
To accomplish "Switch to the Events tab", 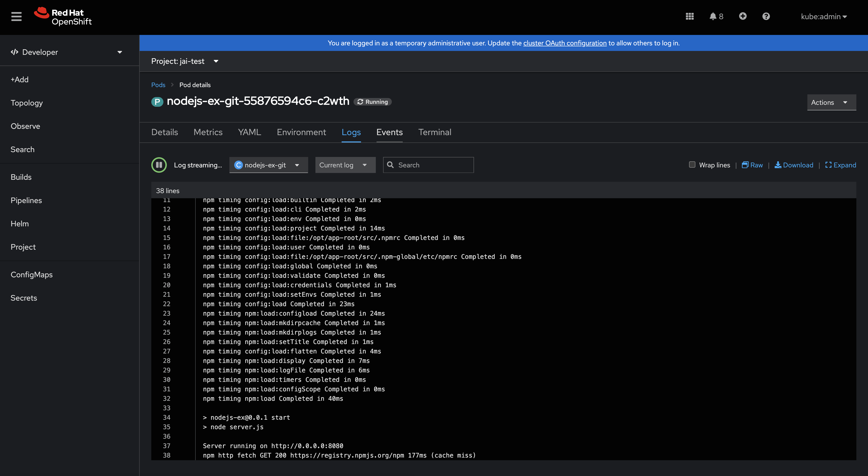I will click(390, 132).
